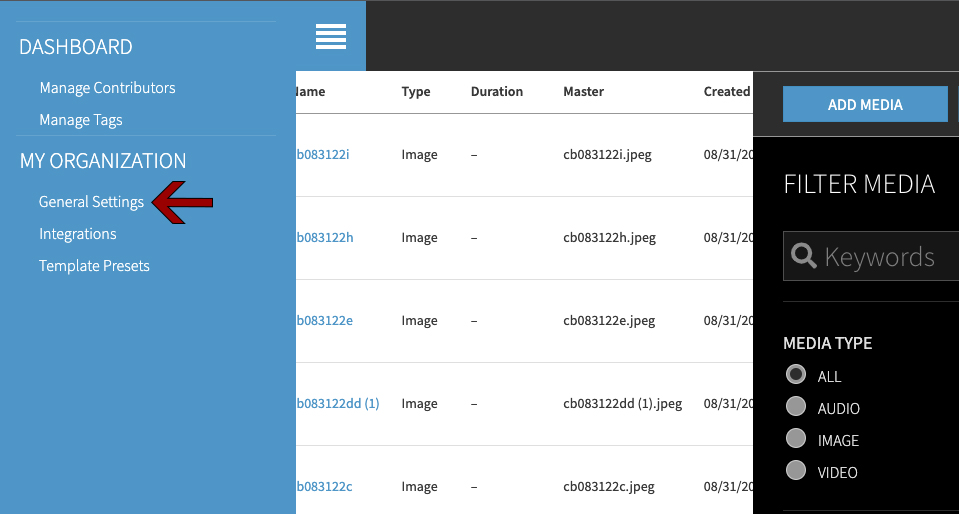Sort table by Type column header
The height and width of the screenshot is (514, 959).
pos(416,92)
